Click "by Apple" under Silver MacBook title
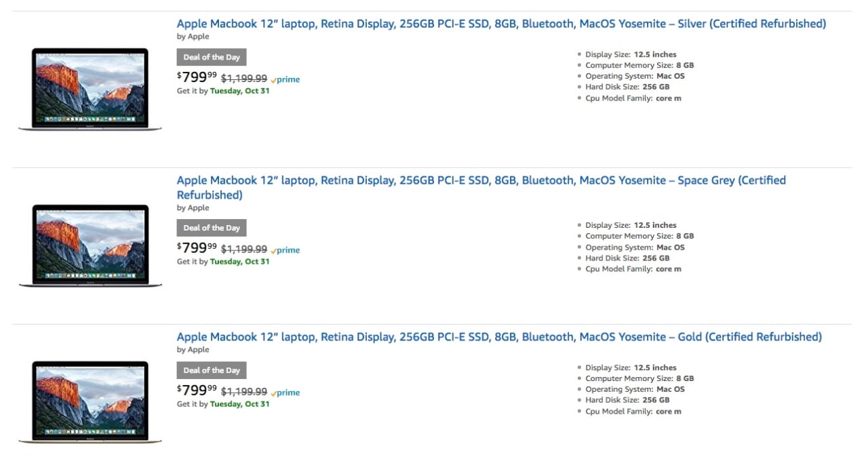Screen dimensions: 868x457 click(193, 37)
